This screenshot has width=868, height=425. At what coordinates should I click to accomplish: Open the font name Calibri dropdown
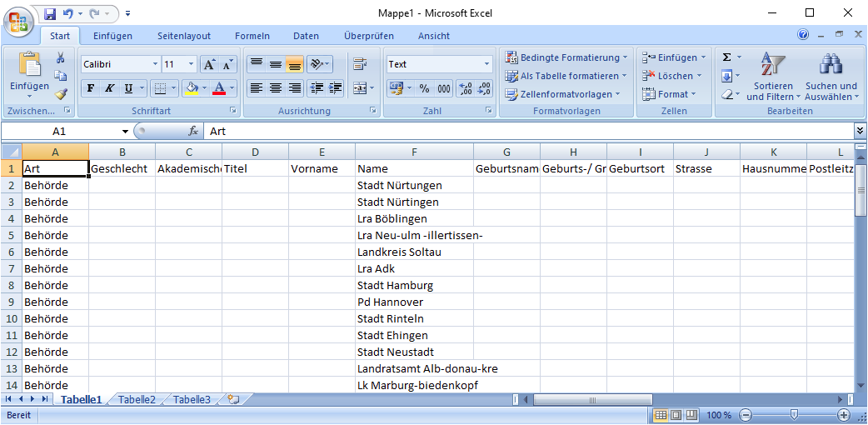pos(155,64)
